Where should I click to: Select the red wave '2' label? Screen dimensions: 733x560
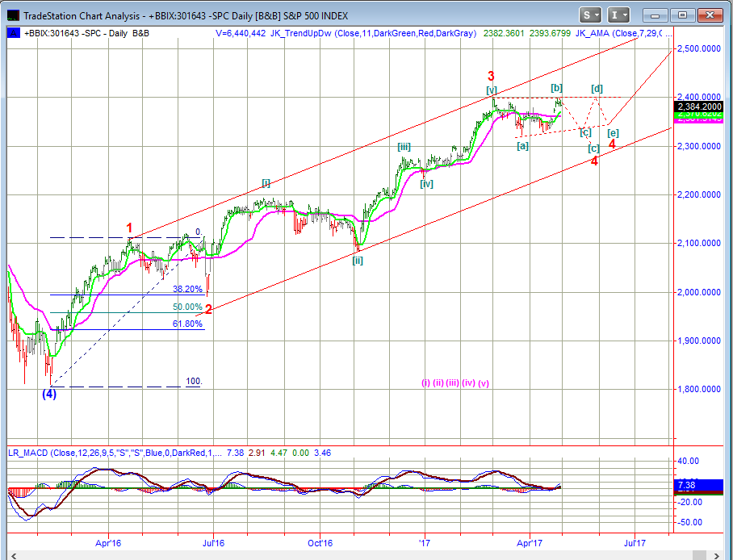click(x=208, y=309)
